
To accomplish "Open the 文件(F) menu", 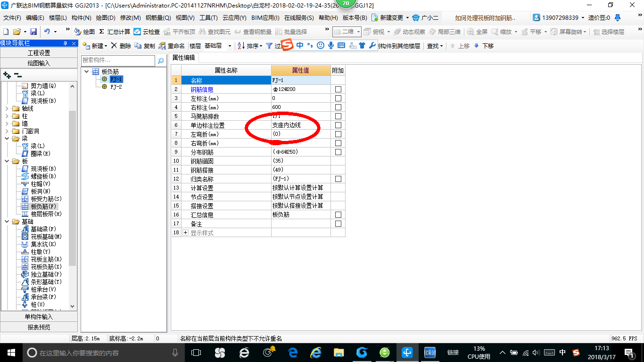I will coord(12,18).
